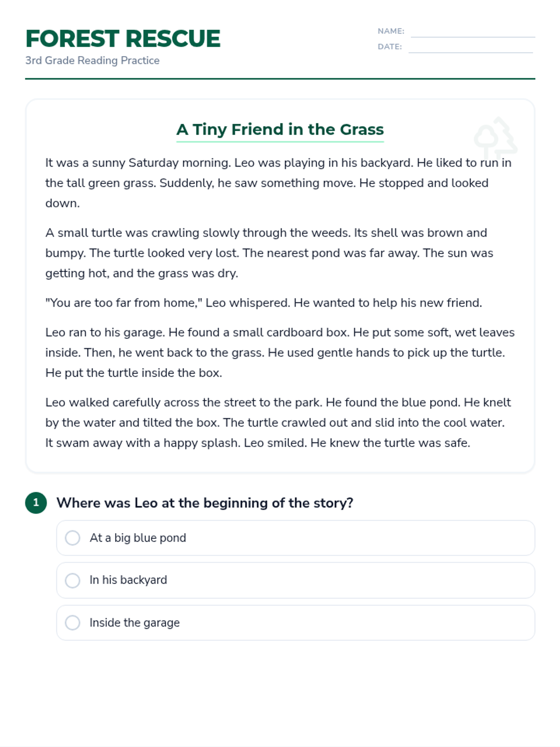Click the NAME blank line field
Image resolution: width=560 pixels, height=747 pixels.
click(x=472, y=32)
